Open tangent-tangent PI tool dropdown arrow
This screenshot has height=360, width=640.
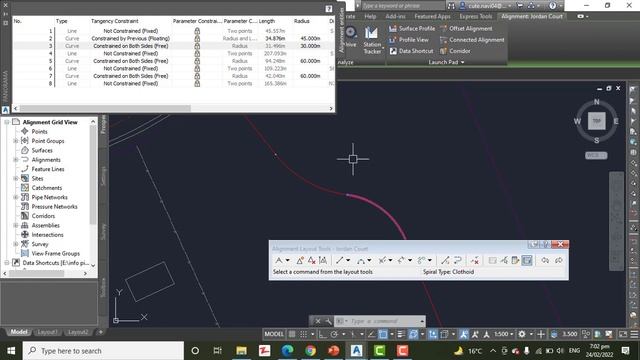click(x=288, y=260)
